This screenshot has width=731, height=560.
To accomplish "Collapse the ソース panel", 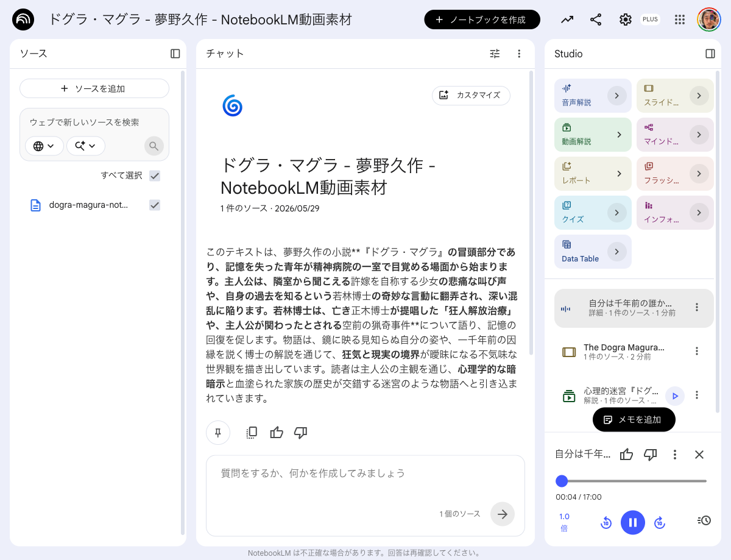I will (175, 54).
